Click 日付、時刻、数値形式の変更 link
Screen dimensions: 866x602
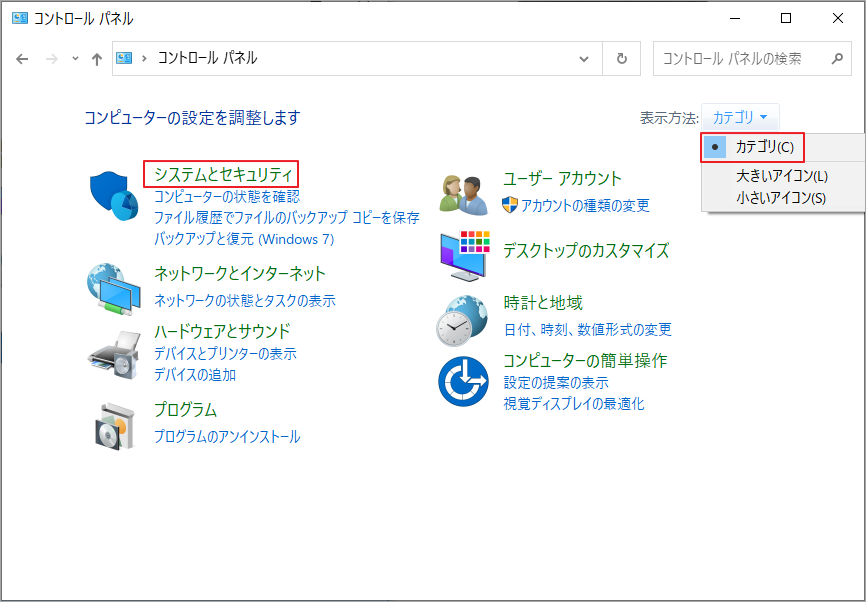point(588,330)
